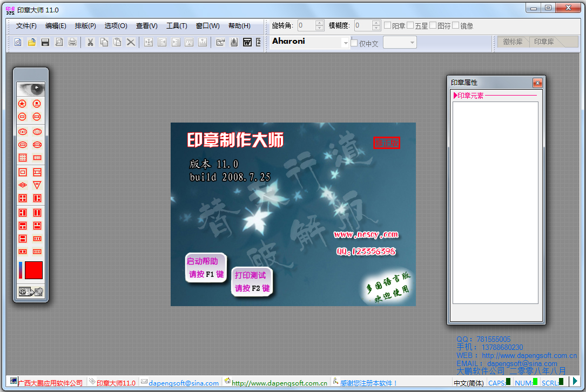Viewport: 586px width, 392px height.
Task: Switch to the 印章库 tab
Action: click(x=544, y=42)
